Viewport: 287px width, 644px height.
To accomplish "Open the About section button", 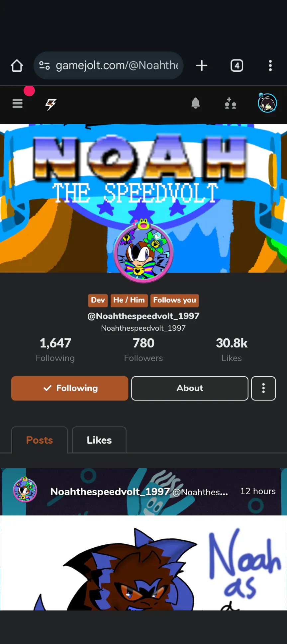I will pyautogui.click(x=190, y=388).
